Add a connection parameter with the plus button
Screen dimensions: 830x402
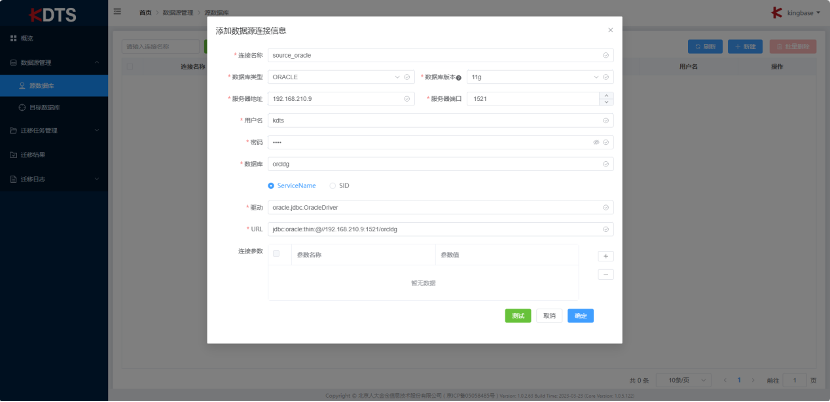pyautogui.click(x=606, y=256)
